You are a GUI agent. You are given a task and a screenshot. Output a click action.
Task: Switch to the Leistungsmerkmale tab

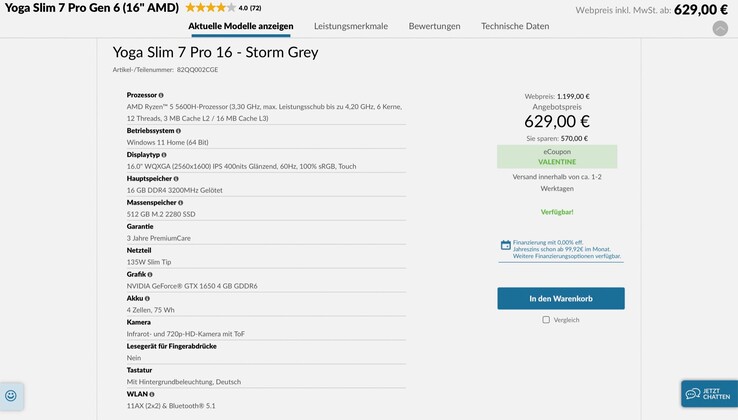(351, 26)
